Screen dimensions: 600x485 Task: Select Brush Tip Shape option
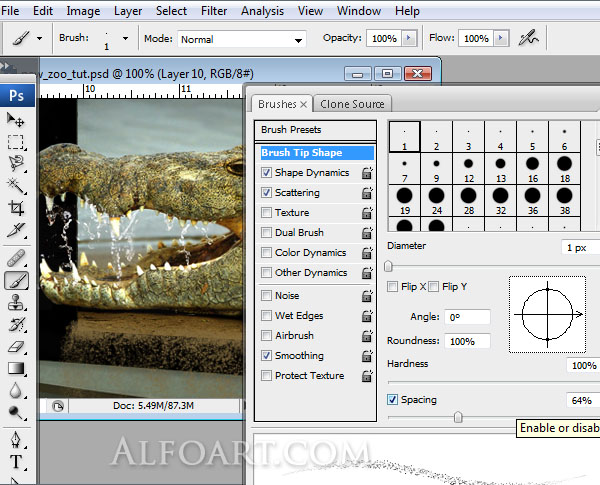tap(317, 153)
